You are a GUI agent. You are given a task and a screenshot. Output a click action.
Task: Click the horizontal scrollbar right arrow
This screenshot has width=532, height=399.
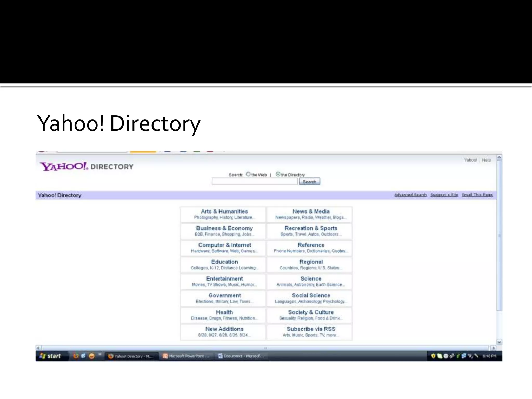point(493,348)
